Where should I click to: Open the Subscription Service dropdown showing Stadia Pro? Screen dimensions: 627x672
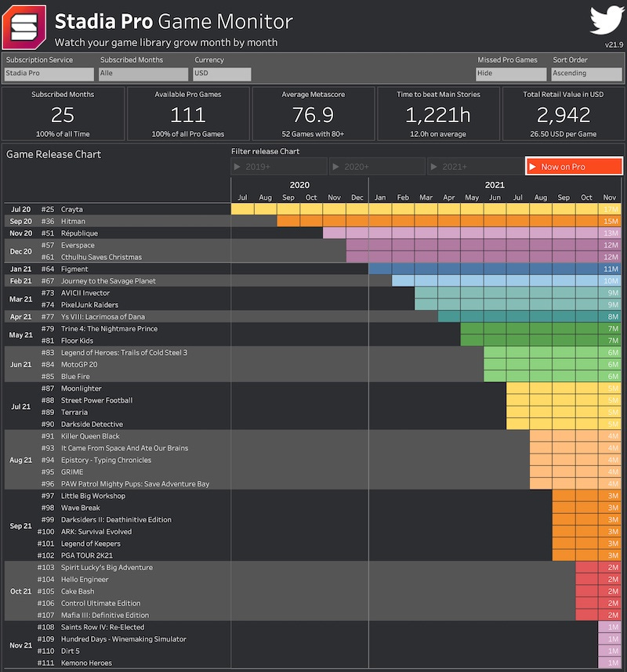pyautogui.click(x=49, y=74)
